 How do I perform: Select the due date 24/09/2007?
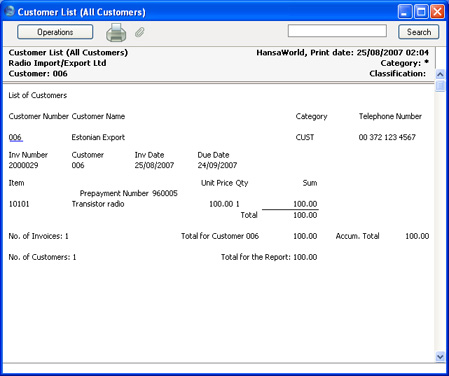tap(217, 165)
